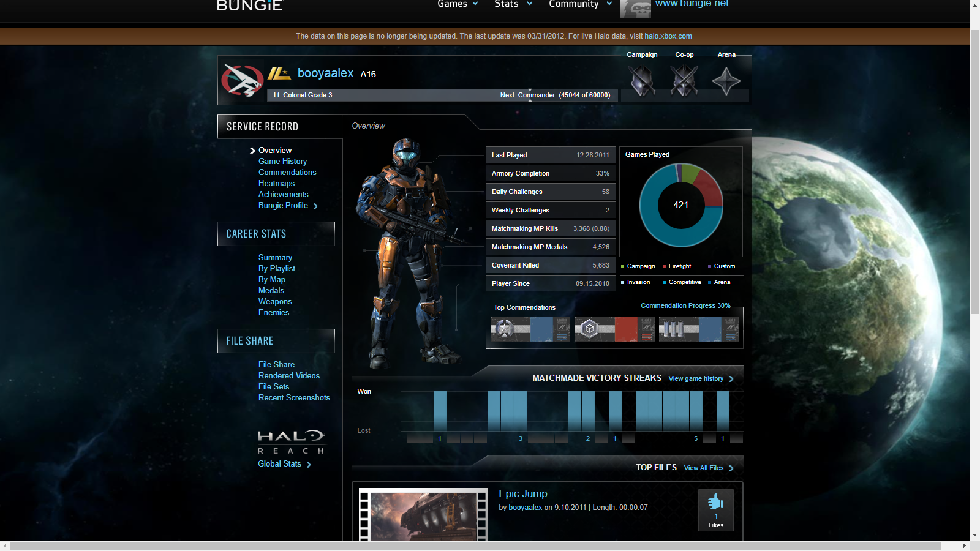The width and height of the screenshot is (980, 551).
Task: Click the horizontal page scrollbar
Action: pyautogui.click(x=476, y=545)
